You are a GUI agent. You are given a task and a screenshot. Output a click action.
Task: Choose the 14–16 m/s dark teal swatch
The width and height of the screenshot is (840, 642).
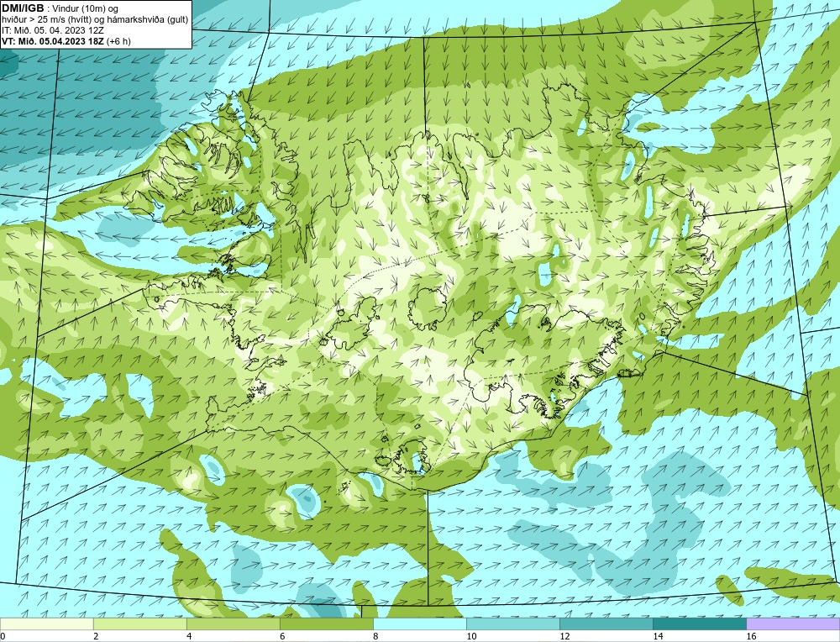tap(700, 624)
